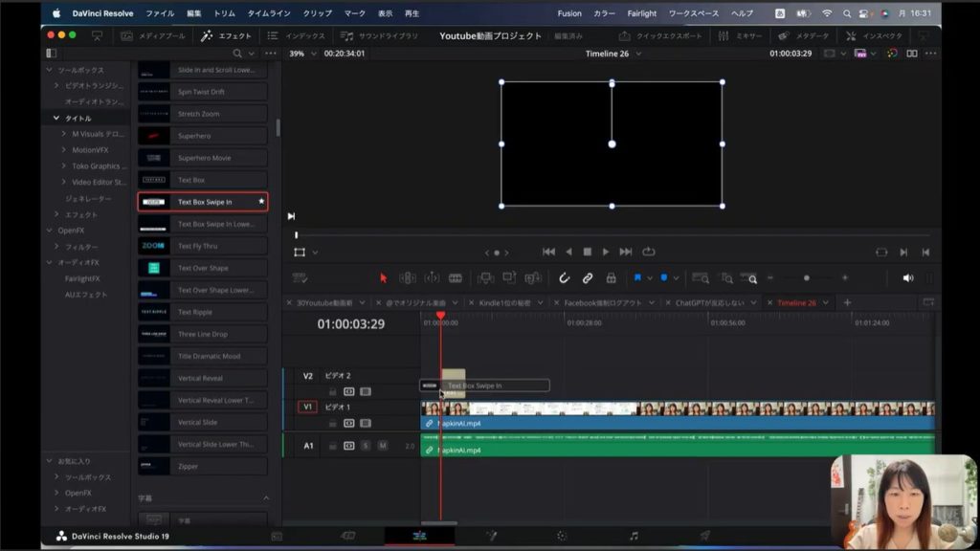Open the Fairlight page from bottom bar
The height and width of the screenshot is (551, 980).
tap(634, 537)
